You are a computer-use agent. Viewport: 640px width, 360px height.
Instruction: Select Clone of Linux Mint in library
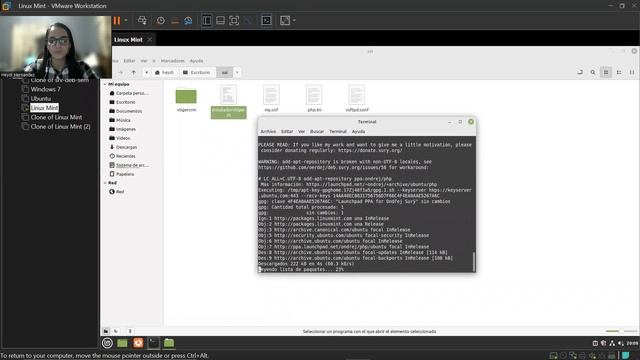56,117
